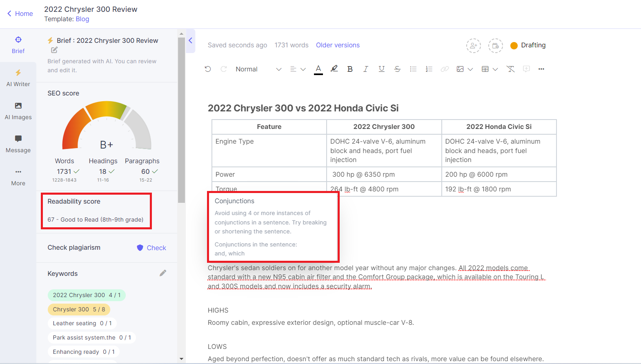Expand the table options arrow

click(495, 69)
